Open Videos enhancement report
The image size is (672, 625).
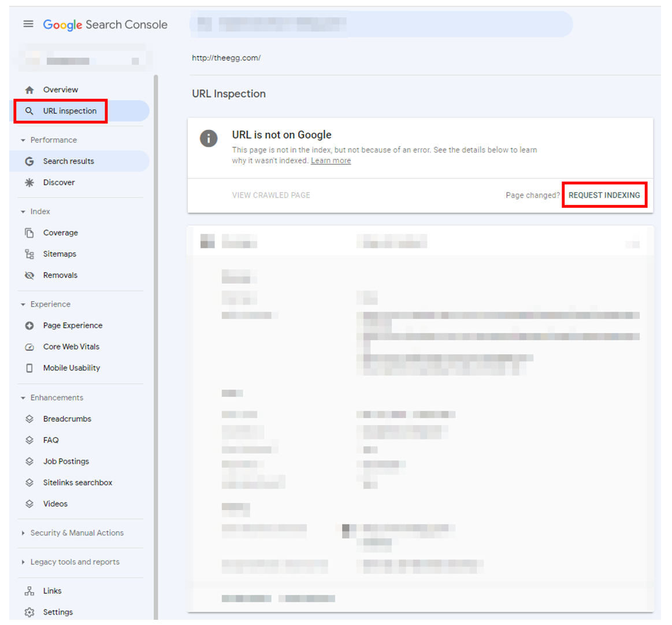79,504
